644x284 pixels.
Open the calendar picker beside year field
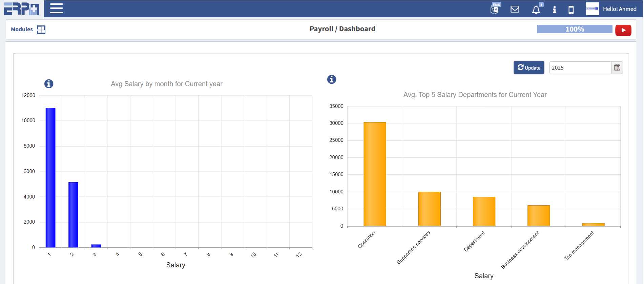click(x=617, y=68)
